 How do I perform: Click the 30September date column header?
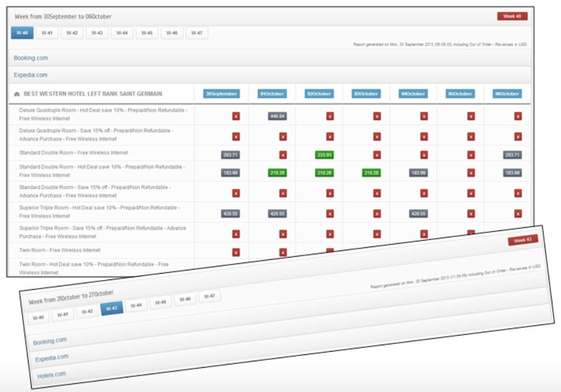[221, 94]
